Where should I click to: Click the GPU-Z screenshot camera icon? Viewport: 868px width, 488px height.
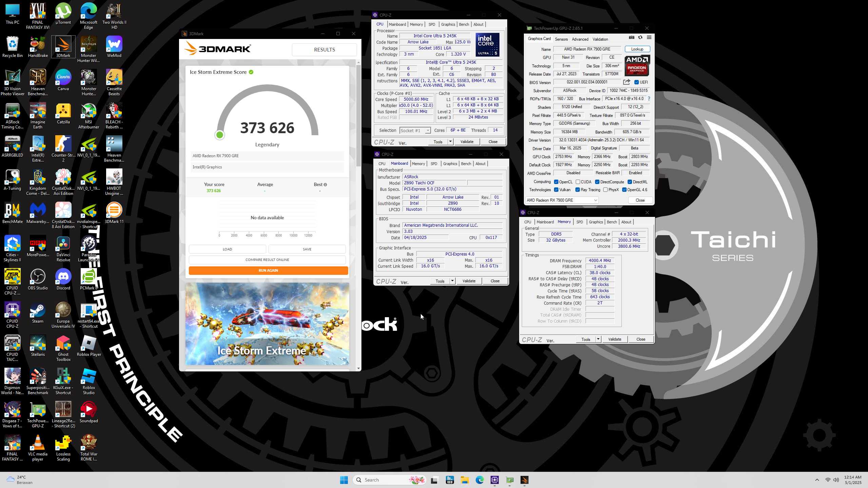(631, 38)
